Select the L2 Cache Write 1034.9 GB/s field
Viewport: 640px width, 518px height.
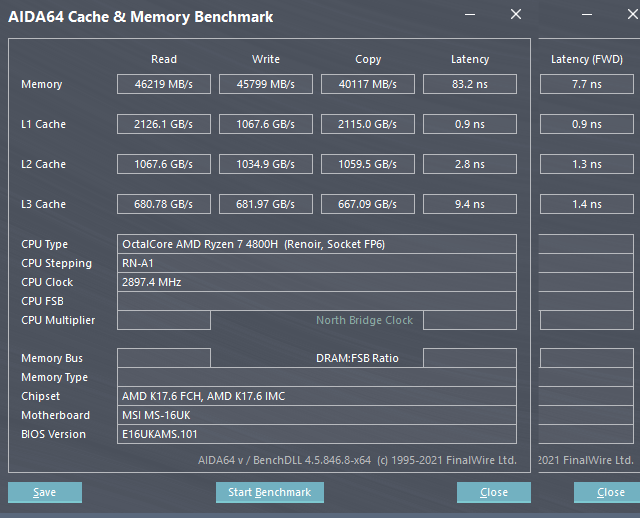(x=265, y=164)
